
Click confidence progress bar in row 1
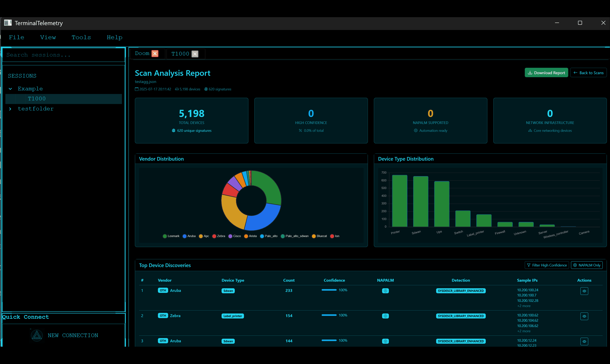coord(329,290)
